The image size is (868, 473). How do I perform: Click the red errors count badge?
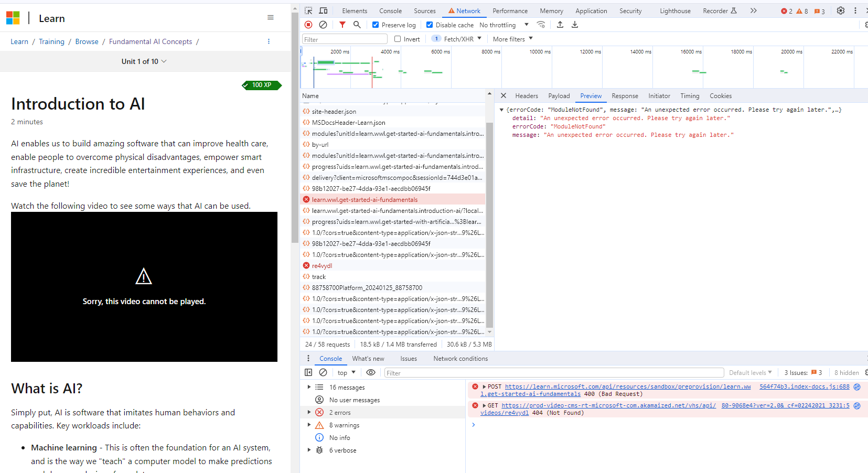787,11
